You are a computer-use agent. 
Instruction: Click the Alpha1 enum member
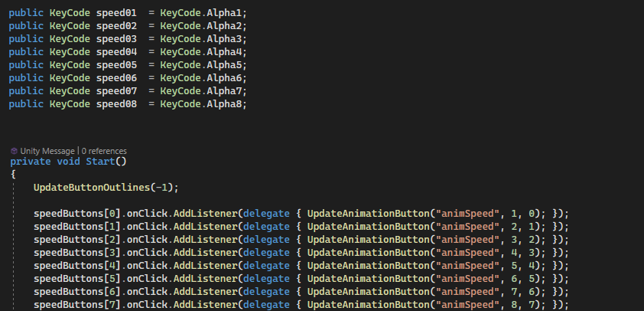[224, 13]
